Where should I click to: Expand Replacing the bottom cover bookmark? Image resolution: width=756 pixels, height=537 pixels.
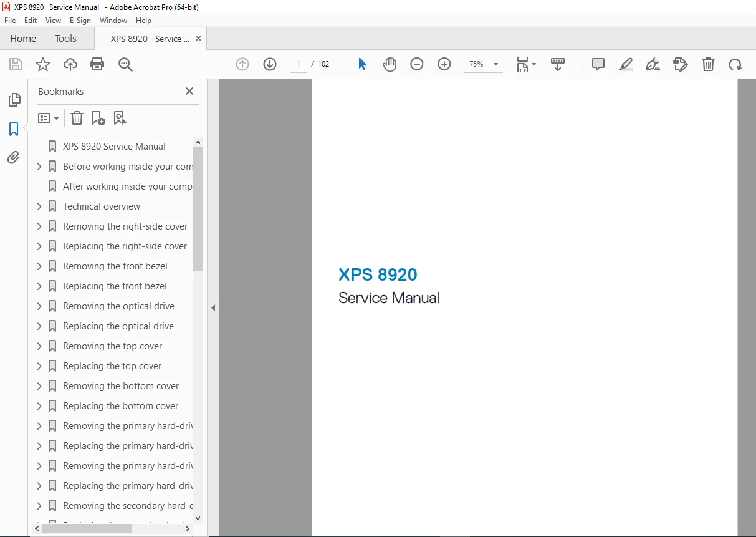pyautogui.click(x=39, y=406)
